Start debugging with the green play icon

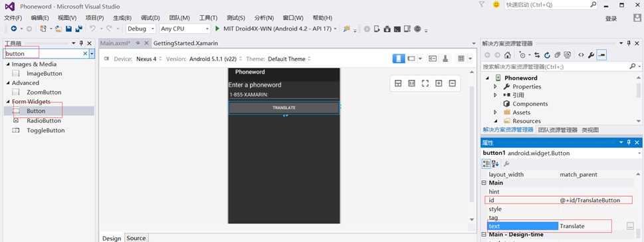[x=218, y=29]
